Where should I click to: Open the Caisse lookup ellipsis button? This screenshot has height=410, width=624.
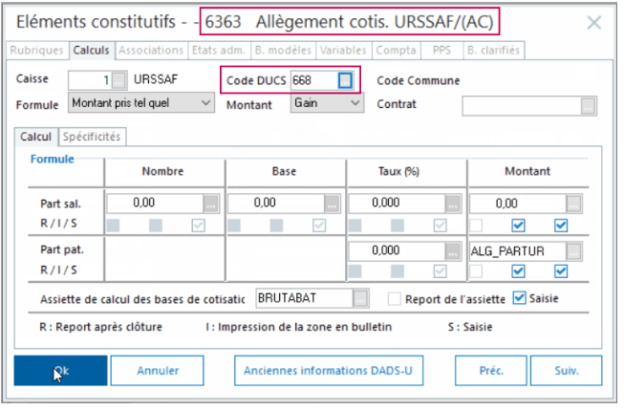(x=119, y=80)
